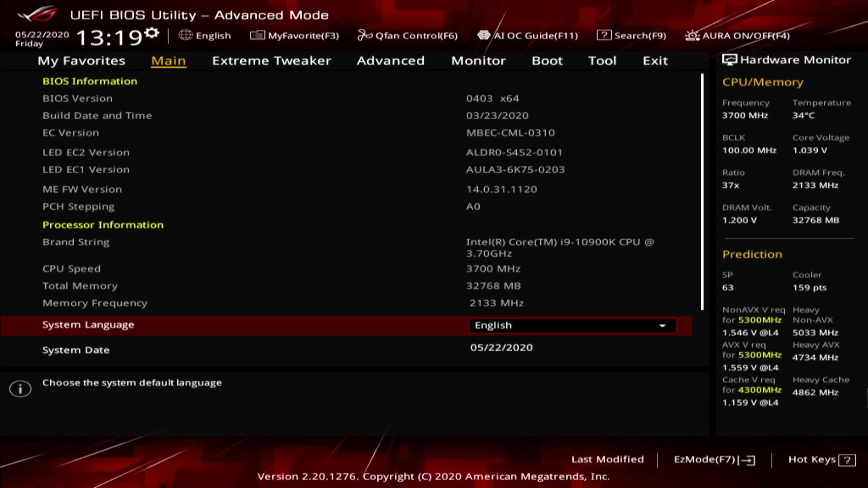This screenshot has height=488, width=868.
Task: Open the My Favorites tab
Action: (x=81, y=61)
